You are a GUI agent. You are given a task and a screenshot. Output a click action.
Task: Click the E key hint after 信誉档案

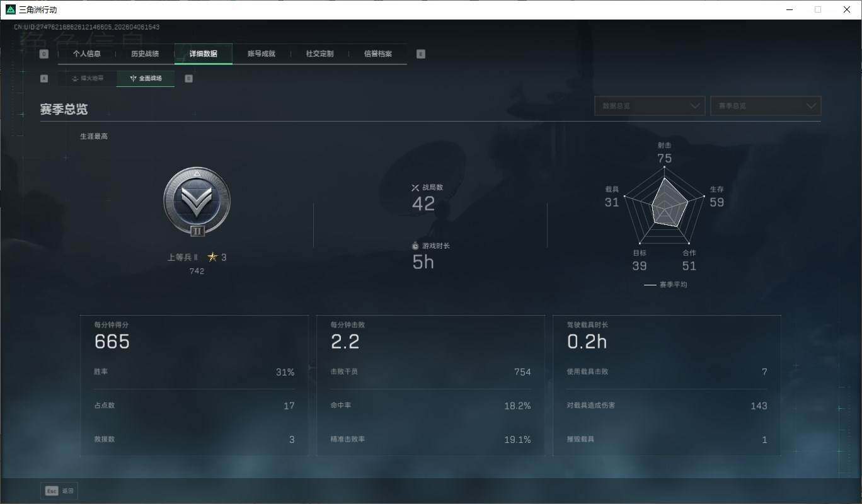pyautogui.click(x=421, y=54)
